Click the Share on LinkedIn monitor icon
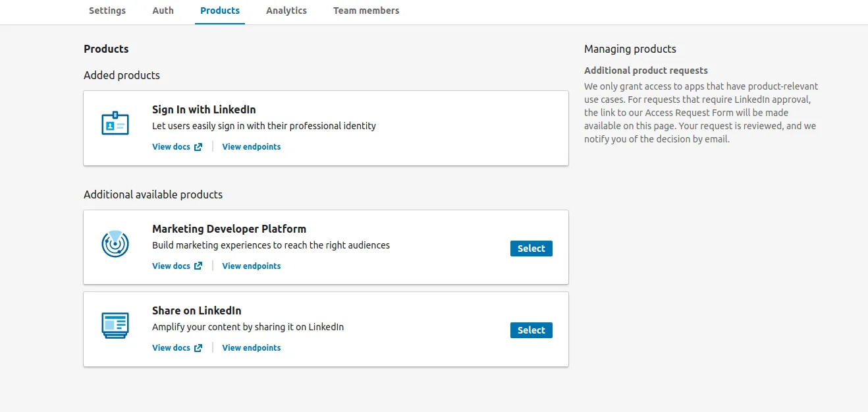The image size is (868, 412). coord(115,326)
